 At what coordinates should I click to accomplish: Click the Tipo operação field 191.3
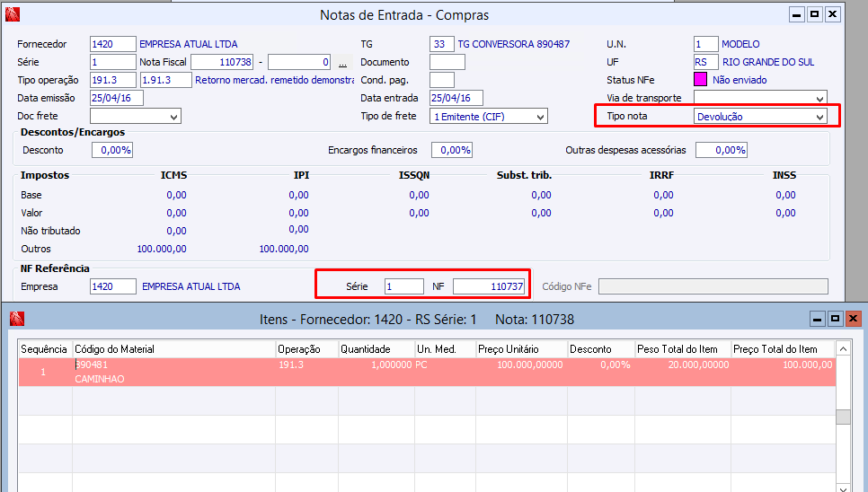click(113, 80)
